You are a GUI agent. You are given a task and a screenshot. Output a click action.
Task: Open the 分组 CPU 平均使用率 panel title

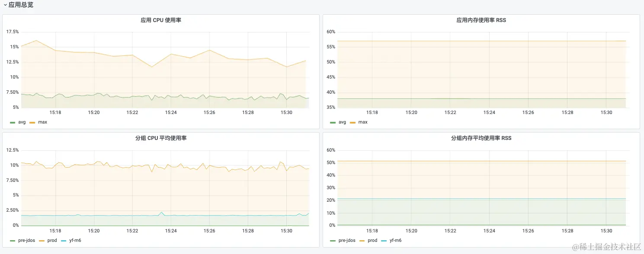(161, 138)
